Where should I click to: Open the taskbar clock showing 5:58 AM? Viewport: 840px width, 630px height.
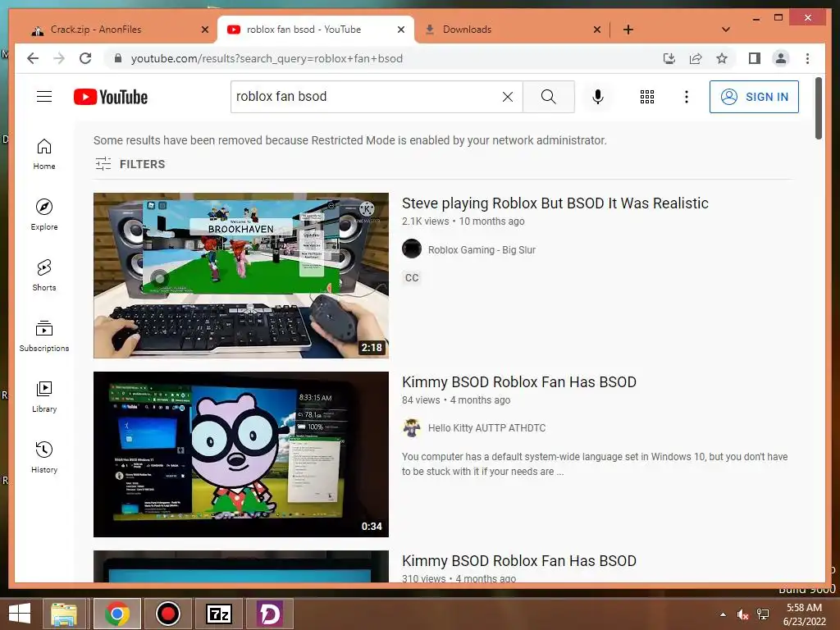[x=805, y=614]
